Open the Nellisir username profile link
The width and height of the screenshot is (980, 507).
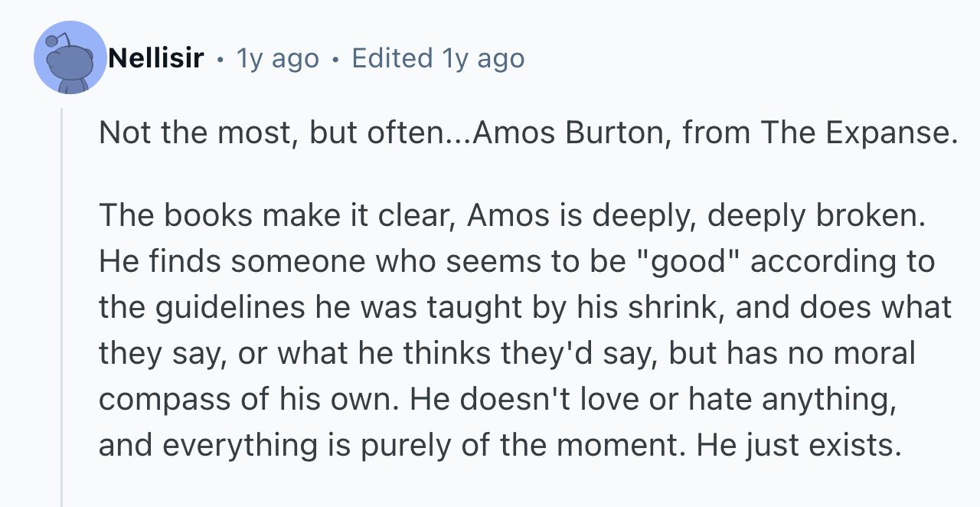[155, 58]
